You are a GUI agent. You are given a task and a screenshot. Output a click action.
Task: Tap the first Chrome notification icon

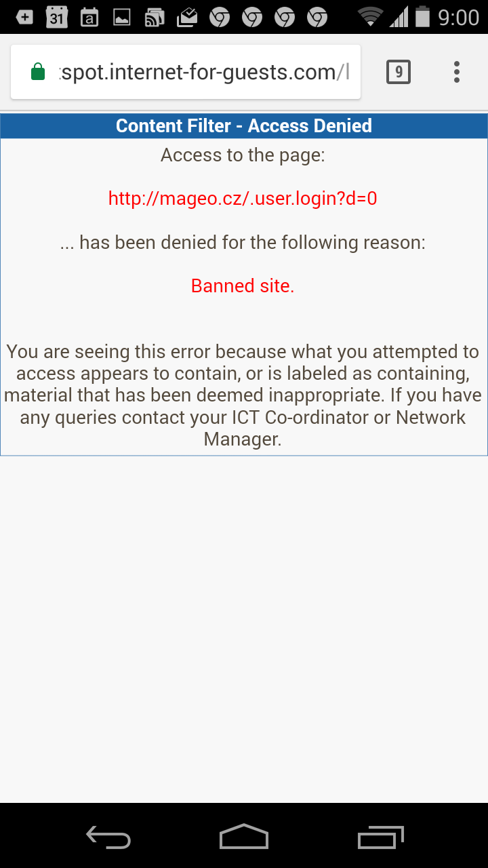(220, 17)
